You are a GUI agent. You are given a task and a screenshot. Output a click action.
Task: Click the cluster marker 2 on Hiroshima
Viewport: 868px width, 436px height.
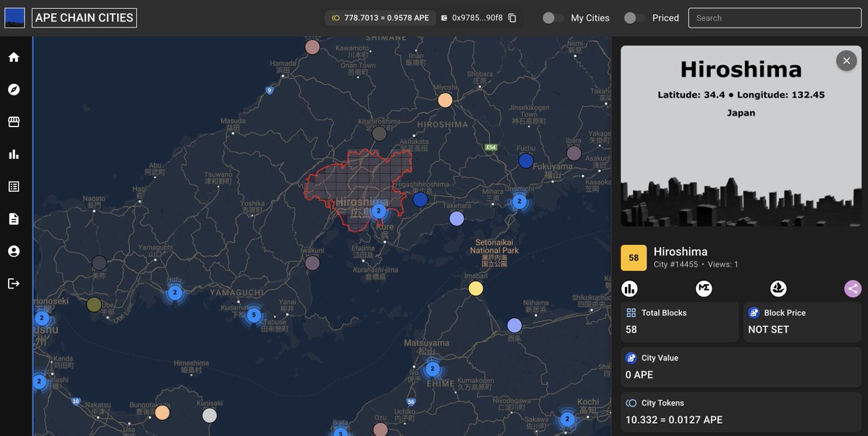[x=378, y=211]
